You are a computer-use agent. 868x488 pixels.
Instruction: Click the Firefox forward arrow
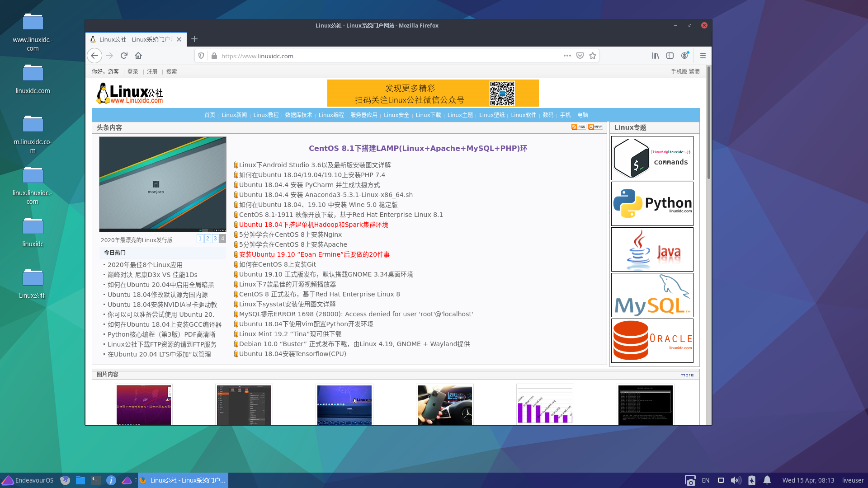pos(109,56)
